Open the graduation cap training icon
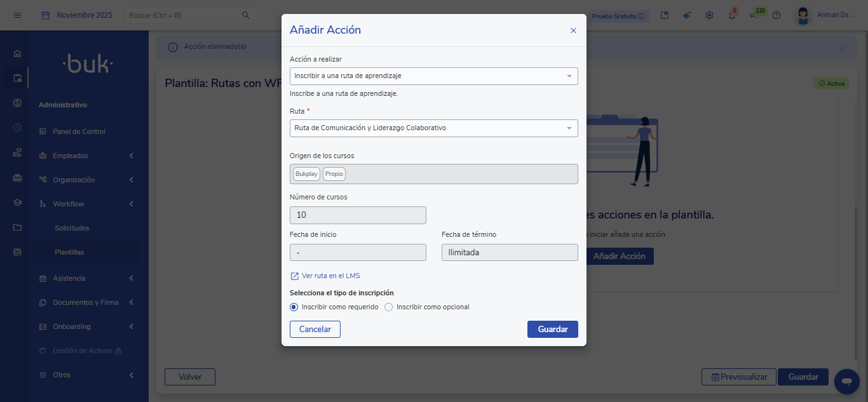The height and width of the screenshot is (402, 868). pyautogui.click(x=17, y=203)
